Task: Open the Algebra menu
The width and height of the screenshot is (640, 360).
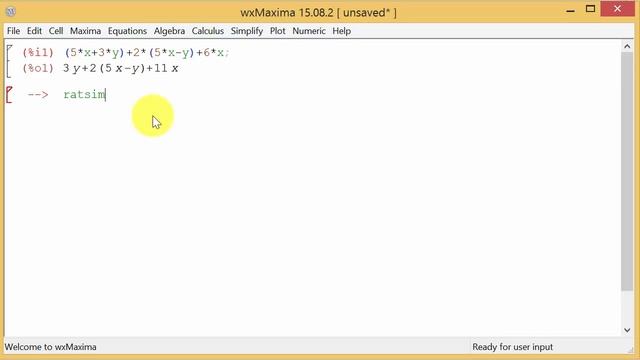Action: pos(169,31)
